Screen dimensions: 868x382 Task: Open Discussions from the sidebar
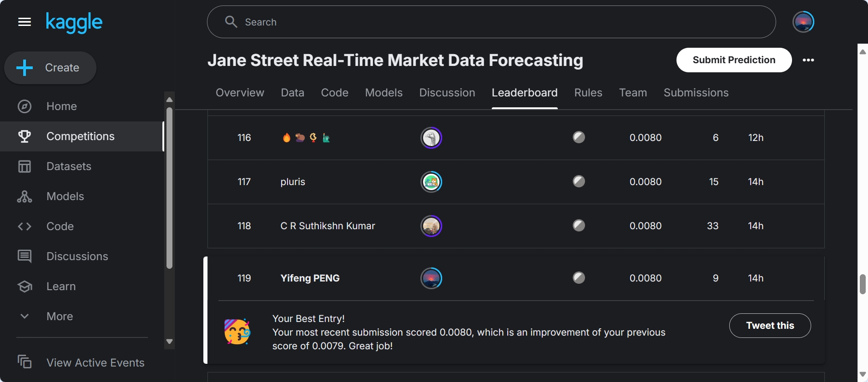pyautogui.click(x=77, y=256)
